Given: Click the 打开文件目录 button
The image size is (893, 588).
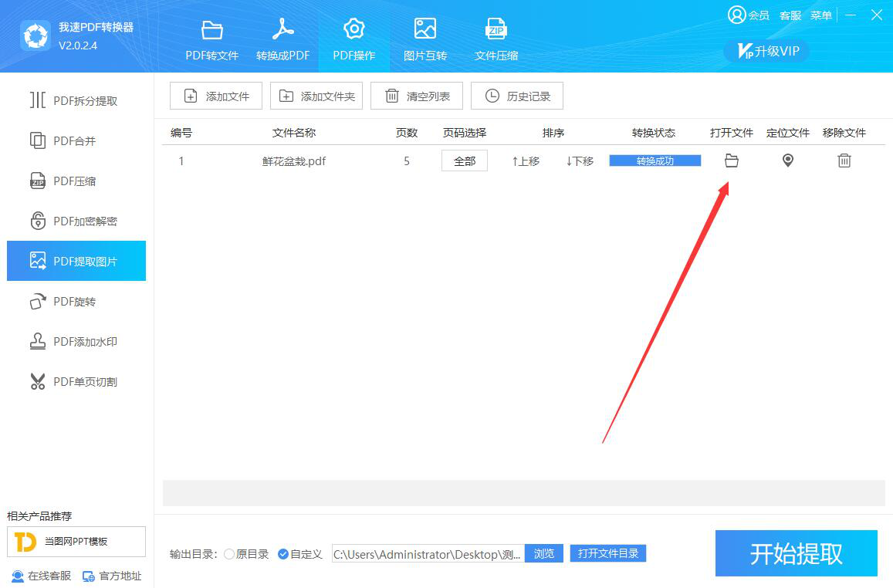Looking at the screenshot, I should tap(607, 553).
